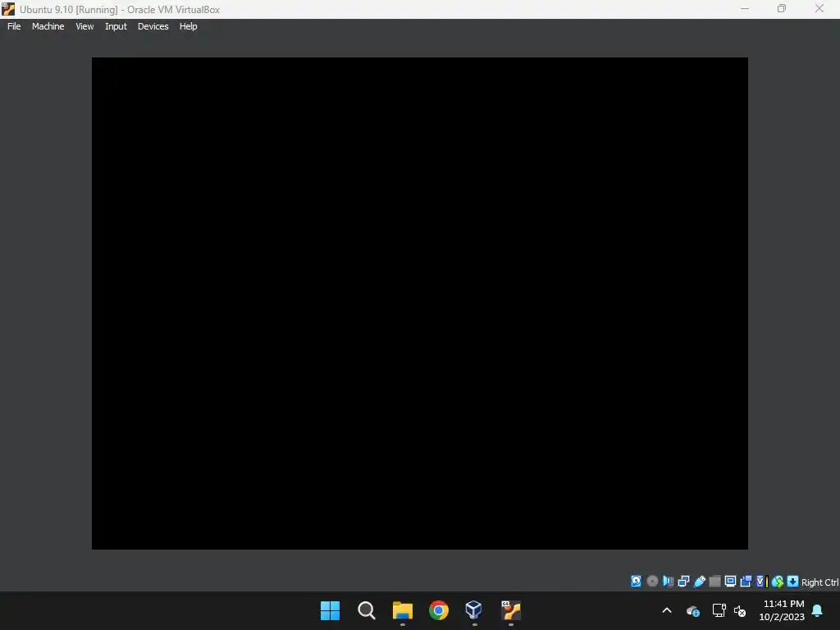Click the hard disk activity status icon
The image size is (840, 630).
[636, 582]
